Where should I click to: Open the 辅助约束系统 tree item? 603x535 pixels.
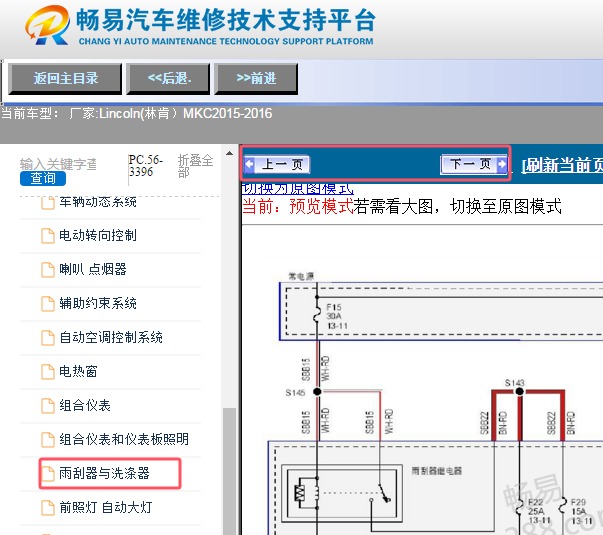98,303
